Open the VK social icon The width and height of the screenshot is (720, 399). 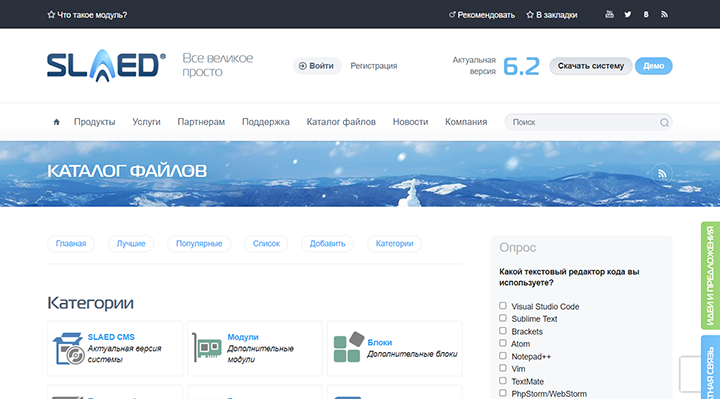tap(646, 14)
